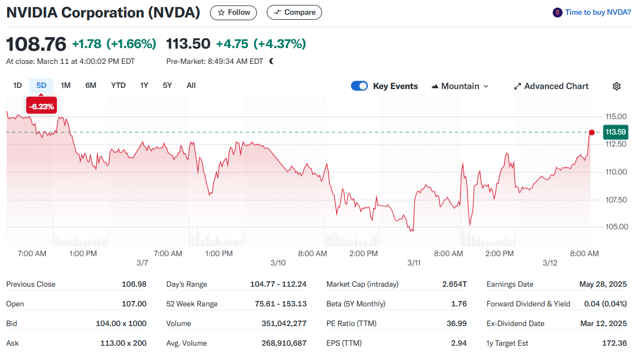Image resolution: width=644 pixels, height=355 pixels.
Task: Click the red current price dot on chart
Action: (x=592, y=132)
